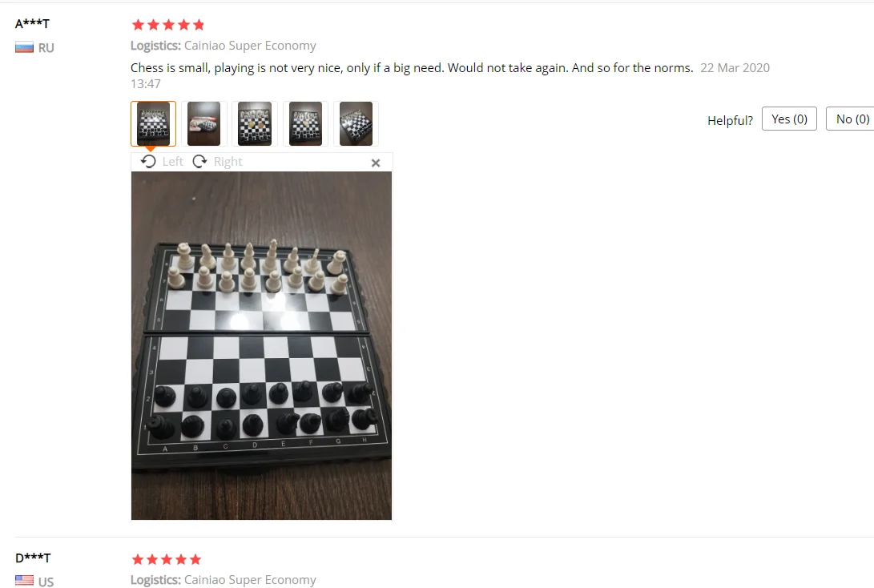
Task: Close the enlarged review photo viewer
Action: 376,163
